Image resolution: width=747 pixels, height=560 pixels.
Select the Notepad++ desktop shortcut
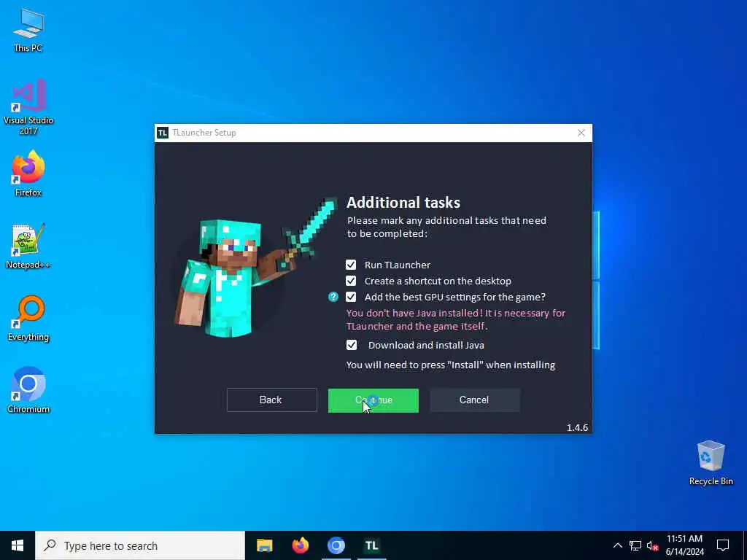click(x=28, y=246)
